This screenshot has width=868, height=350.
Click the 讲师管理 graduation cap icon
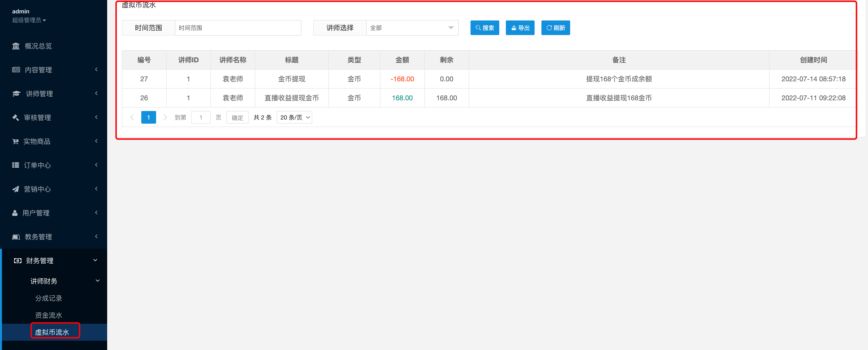click(16, 94)
